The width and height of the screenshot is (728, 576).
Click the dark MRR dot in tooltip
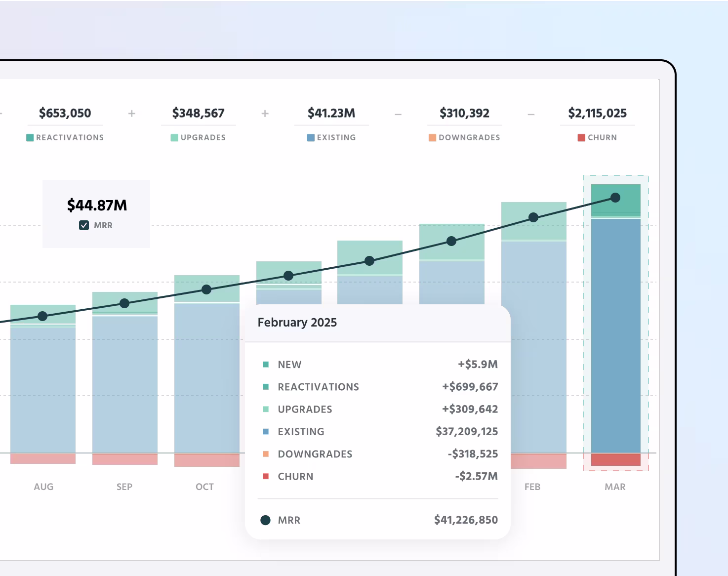click(265, 520)
